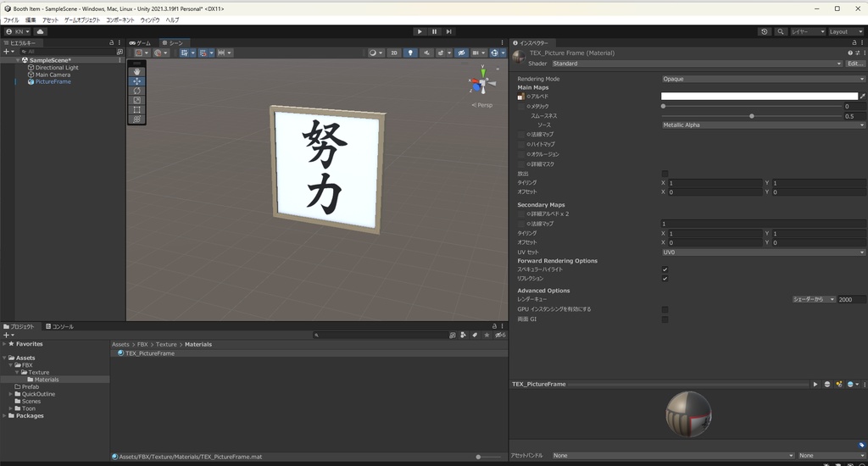Open the Shader Standard dropdown
The height and width of the screenshot is (466, 868).
[697, 64]
